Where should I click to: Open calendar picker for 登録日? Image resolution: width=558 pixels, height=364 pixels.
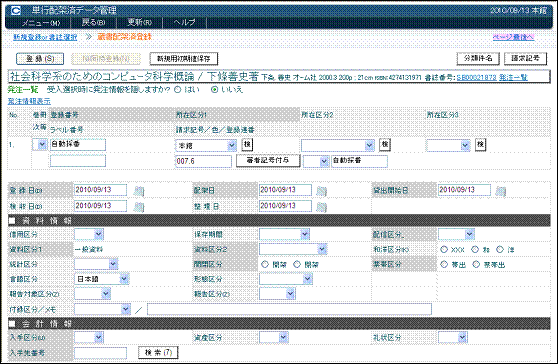pyautogui.click(x=139, y=191)
